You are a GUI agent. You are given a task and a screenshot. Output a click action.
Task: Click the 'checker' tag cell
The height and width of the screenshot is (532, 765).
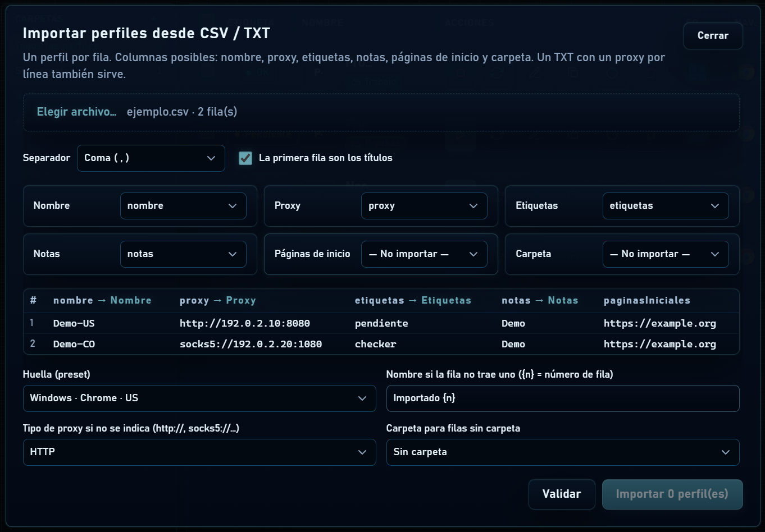(376, 344)
